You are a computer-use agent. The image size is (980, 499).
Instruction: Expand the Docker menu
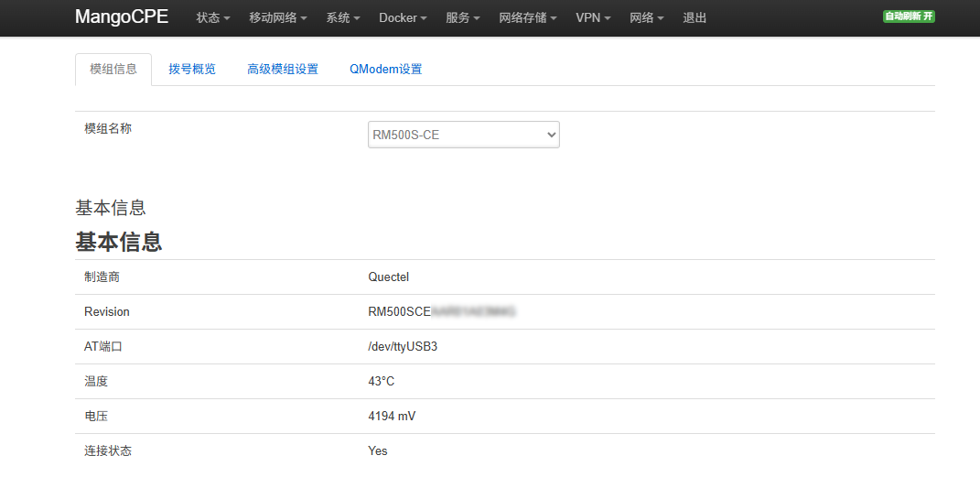pyautogui.click(x=403, y=18)
